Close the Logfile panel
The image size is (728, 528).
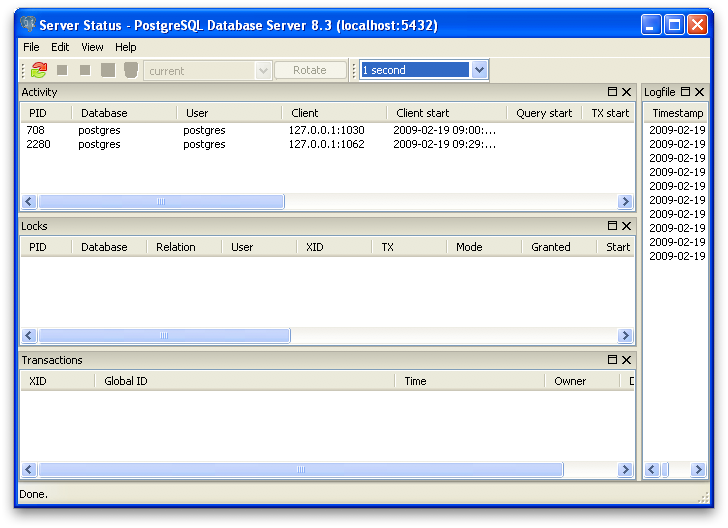coord(700,92)
